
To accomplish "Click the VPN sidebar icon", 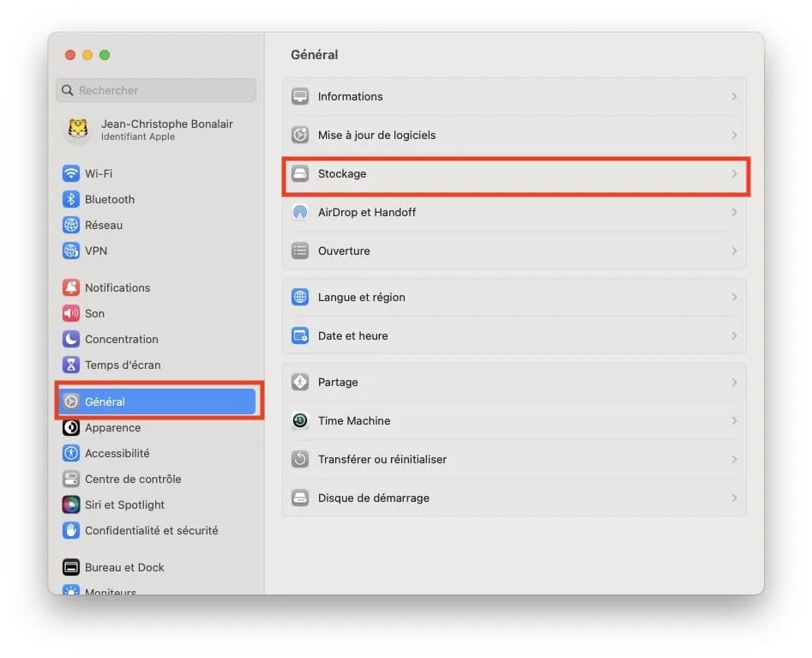I will (x=71, y=251).
